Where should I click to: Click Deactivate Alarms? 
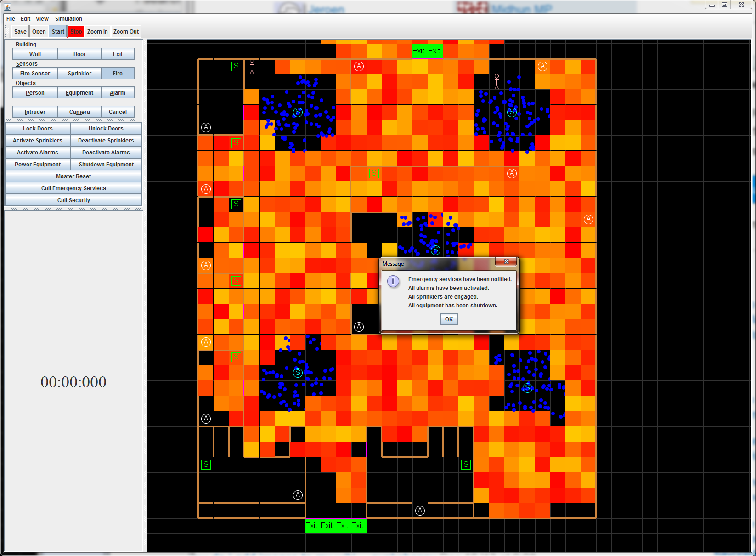tap(106, 152)
